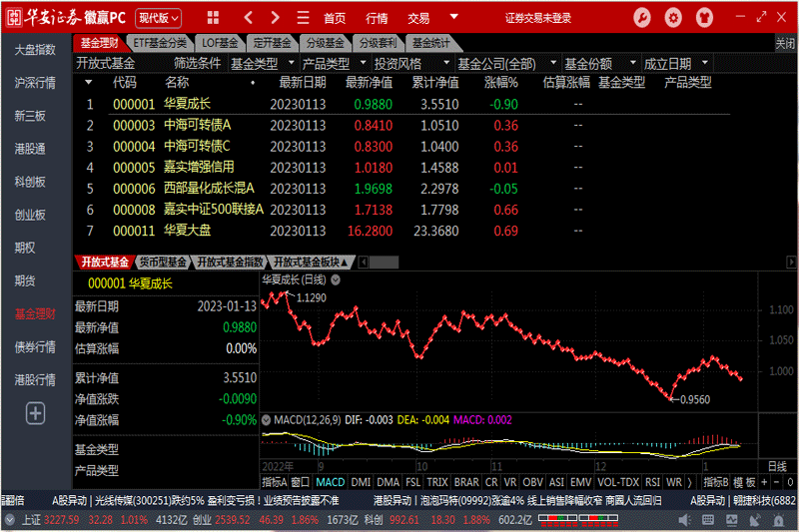Zoom in chart with plus button
This screenshot has width=799, height=532.
click(x=764, y=482)
